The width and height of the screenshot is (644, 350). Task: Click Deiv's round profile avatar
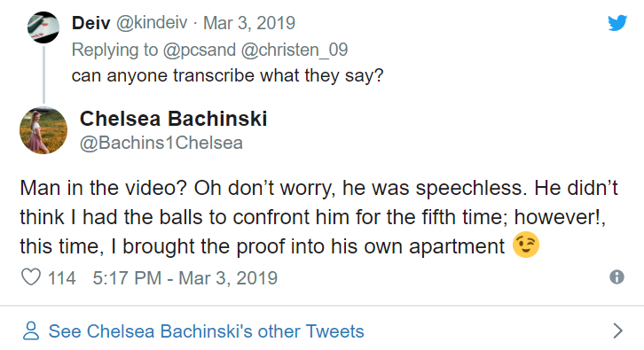(43, 27)
